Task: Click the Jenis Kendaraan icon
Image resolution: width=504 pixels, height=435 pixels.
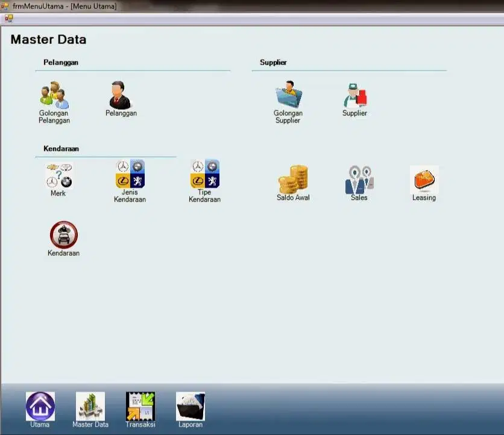Action: tap(130, 174)
